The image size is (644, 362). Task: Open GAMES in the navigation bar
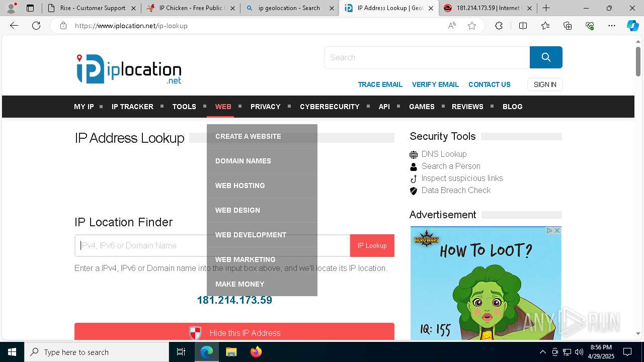(422, 107)
